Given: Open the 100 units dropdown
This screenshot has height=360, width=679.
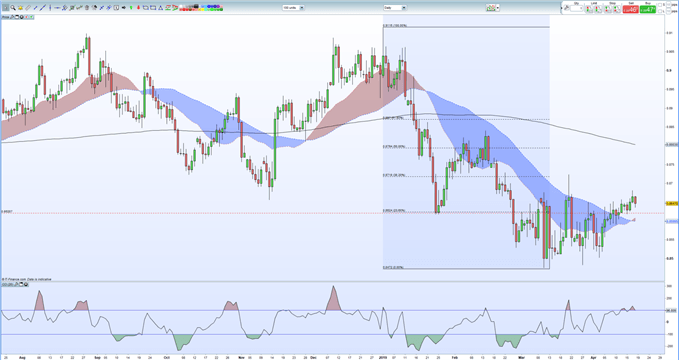Looking at the screenshot, I should [293, 7].
